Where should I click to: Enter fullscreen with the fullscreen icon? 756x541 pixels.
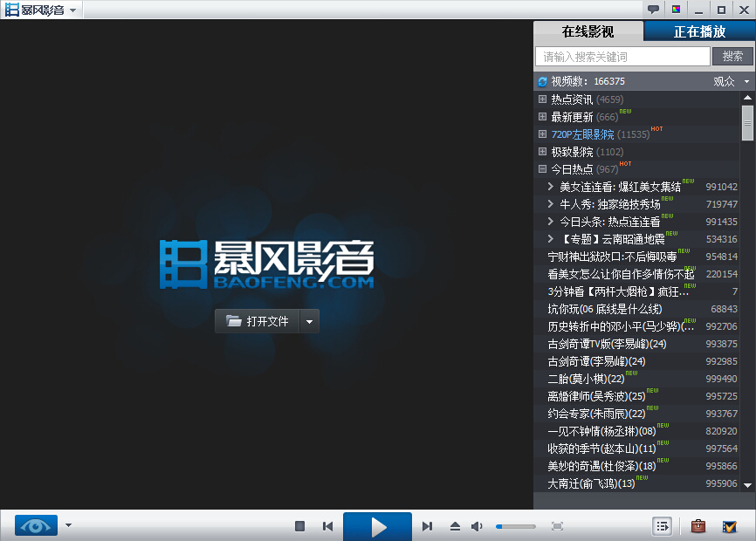557,526
